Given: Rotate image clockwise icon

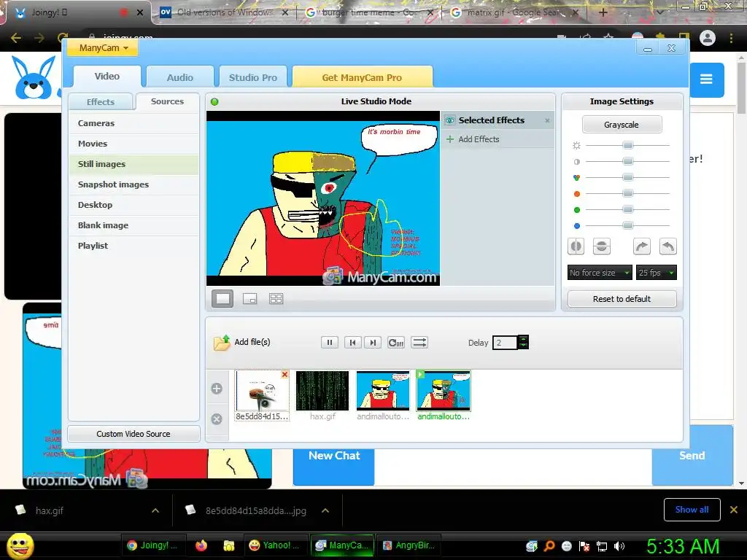Looking at the screenshot, I should click(642, 246).
